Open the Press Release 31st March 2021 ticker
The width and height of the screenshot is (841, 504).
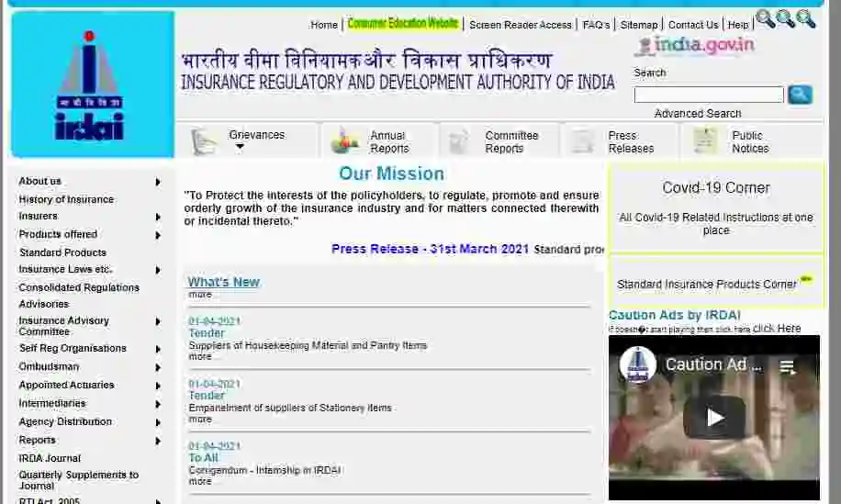(430, 250)
